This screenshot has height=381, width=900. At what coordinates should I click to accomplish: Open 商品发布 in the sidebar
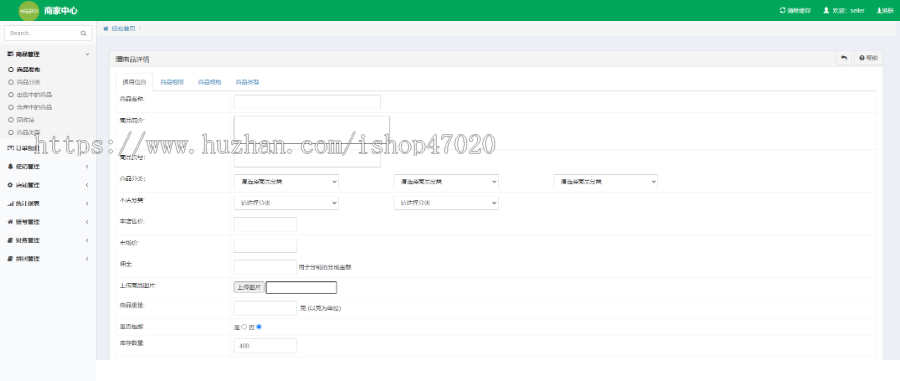[x=28, y=69]
